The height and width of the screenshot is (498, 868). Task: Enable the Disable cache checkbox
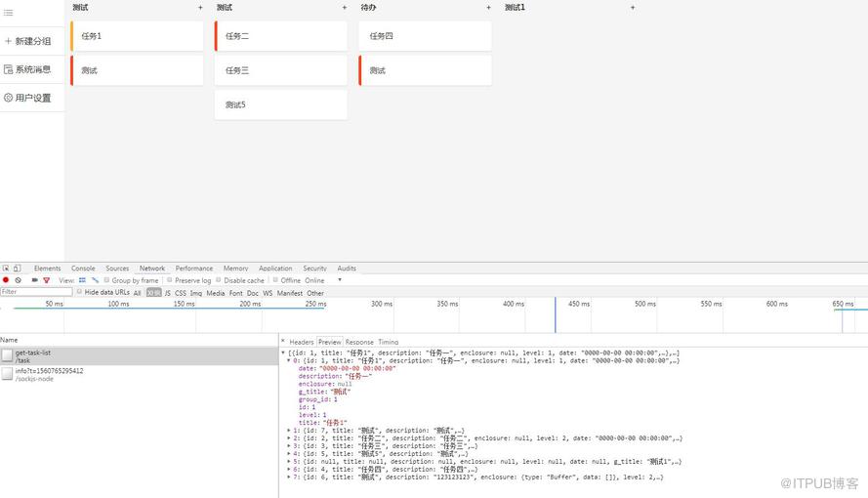[219, 280]
